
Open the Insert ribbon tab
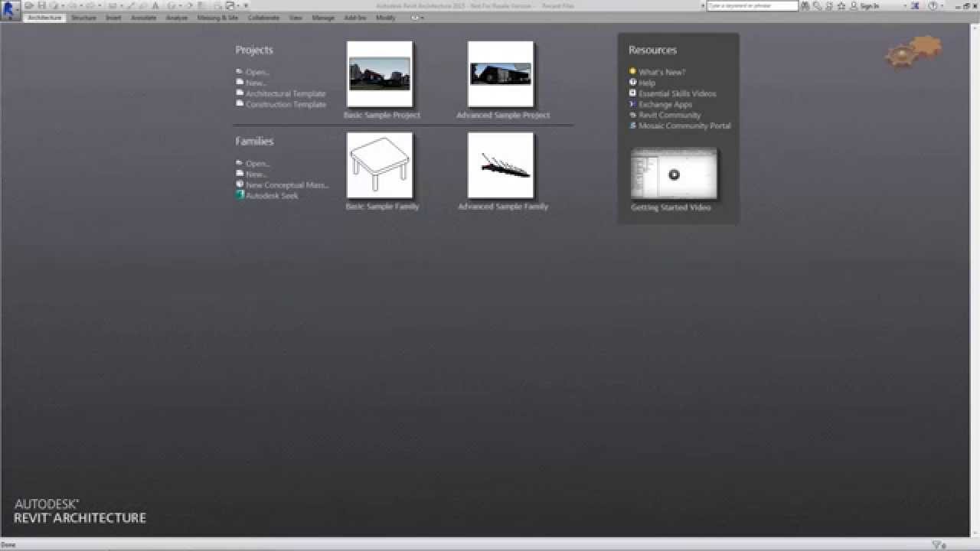[113, 17]
